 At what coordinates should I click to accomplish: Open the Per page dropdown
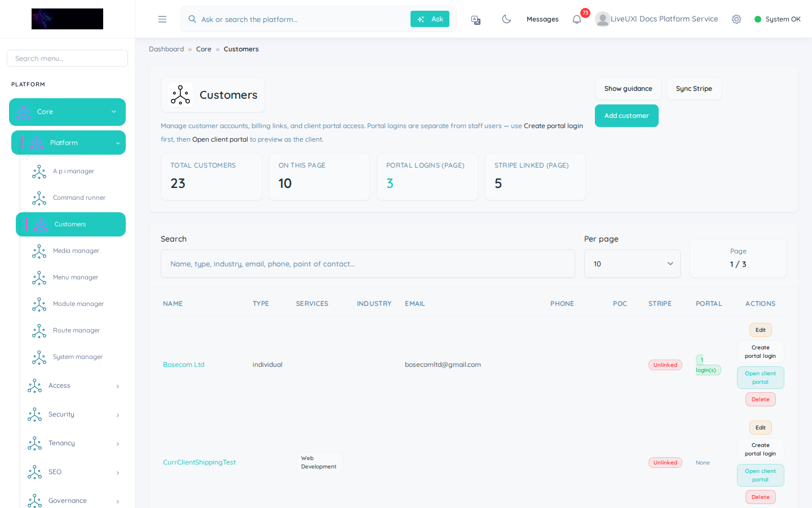(x=632, y=264)
